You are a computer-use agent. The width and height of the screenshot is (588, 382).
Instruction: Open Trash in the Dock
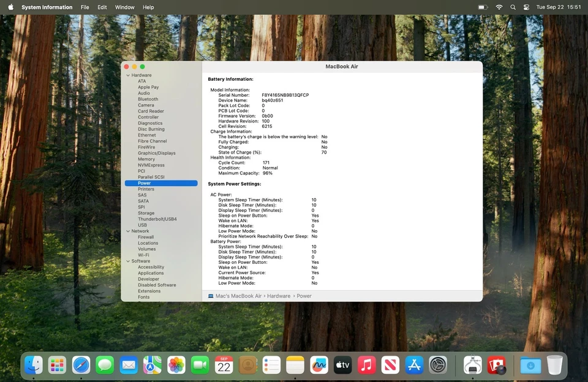(x=555, y=365)
